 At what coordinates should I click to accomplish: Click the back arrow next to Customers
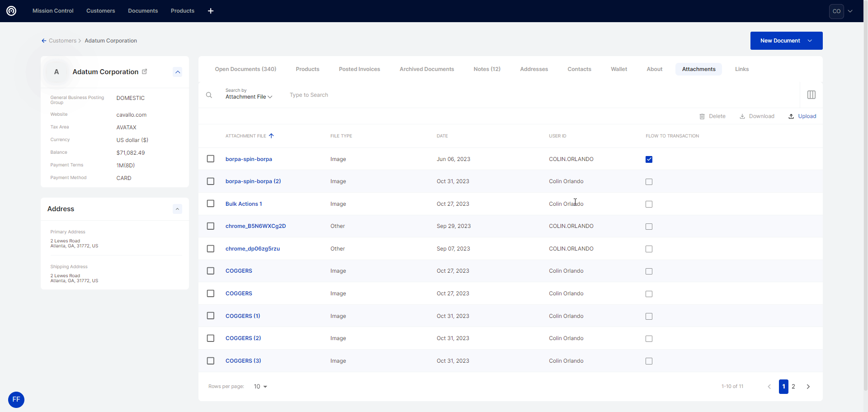click(x=44, y=41)
